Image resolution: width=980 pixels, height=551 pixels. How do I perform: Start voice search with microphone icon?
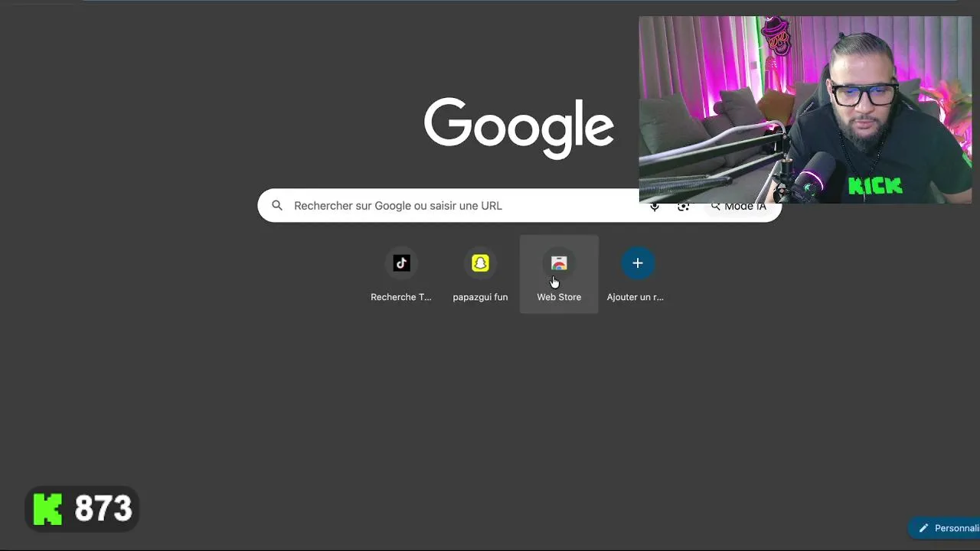point(655,207)
